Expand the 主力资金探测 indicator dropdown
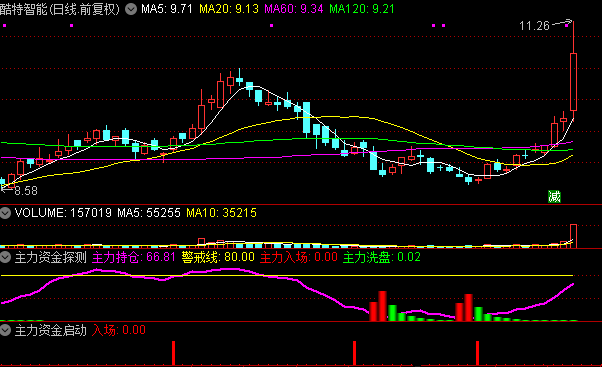The width and height of the screenshot is (602, 367). pyautogui.click(x=5, y=257)
